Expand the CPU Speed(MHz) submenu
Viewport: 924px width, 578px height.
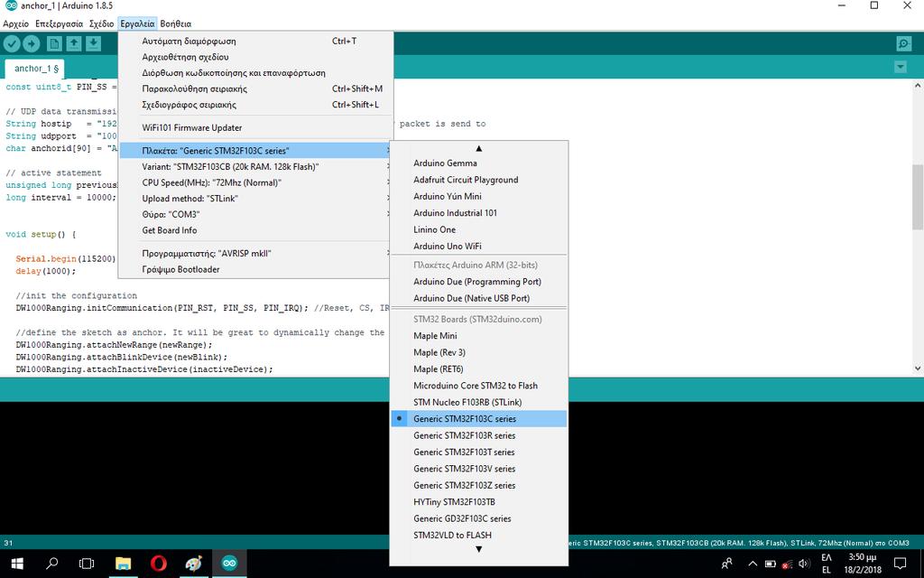pyautogui.click(x=255, y=182)
